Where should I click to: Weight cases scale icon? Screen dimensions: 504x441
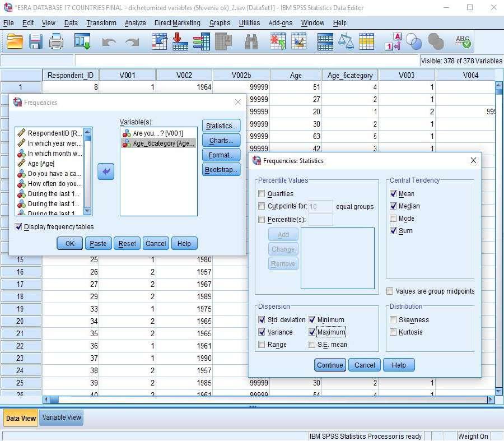(346, 42)
